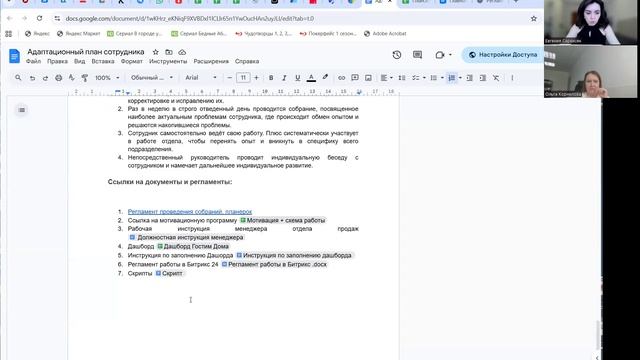
Task: Expand the checklist options arrow
Action: (424, 78)
